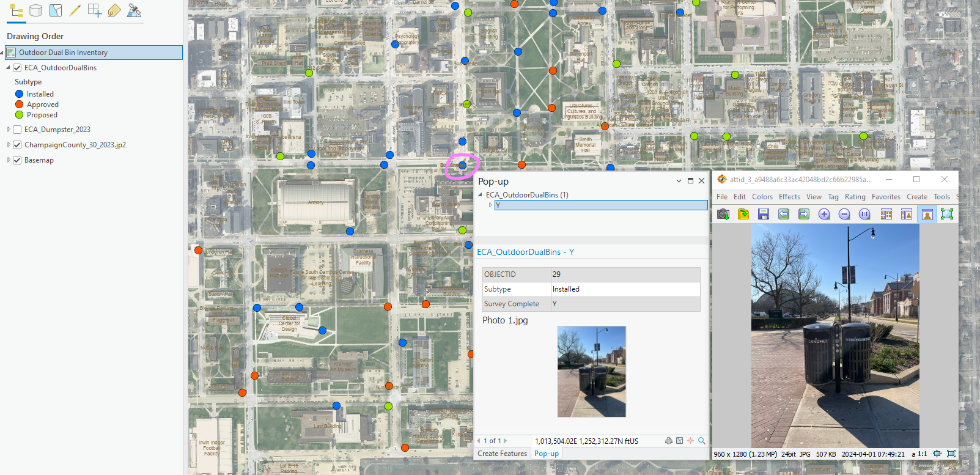Enable the ECA_Dumpster_2023 layer checkbox
980x475 pixels.
click(17, 130)
